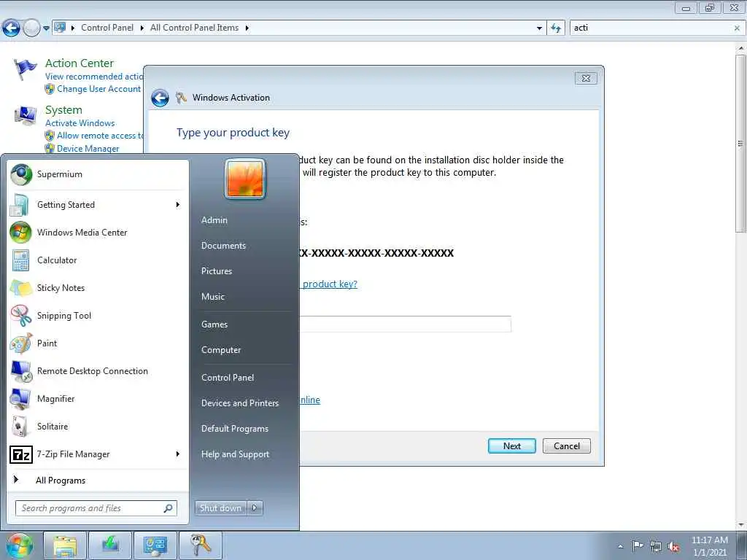
Task: Open Music from the Start menu
Action: (213, 297)
